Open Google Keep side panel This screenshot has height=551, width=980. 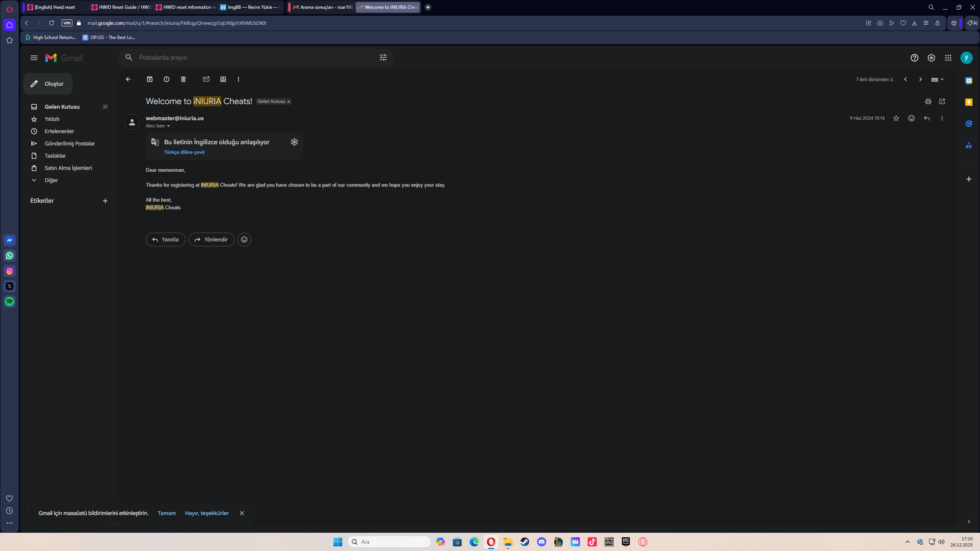point(969,102)
